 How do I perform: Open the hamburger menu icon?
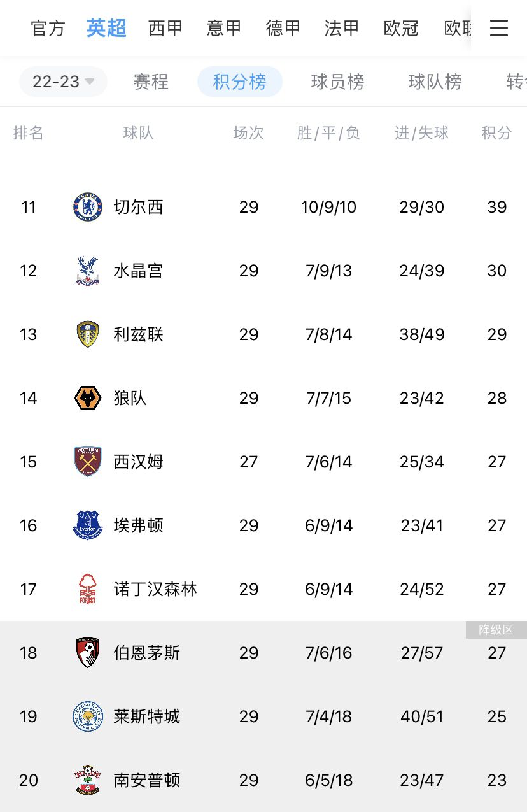[499, 28]
